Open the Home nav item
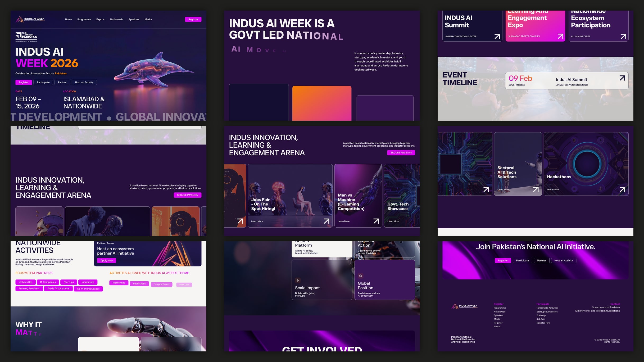Screen dimensions: 644x362 point(69,19)
